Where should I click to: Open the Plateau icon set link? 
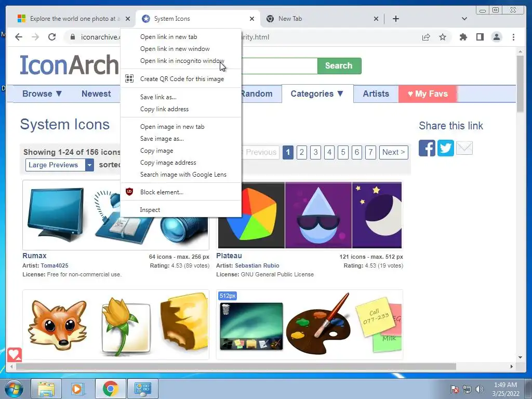[229, 256]
